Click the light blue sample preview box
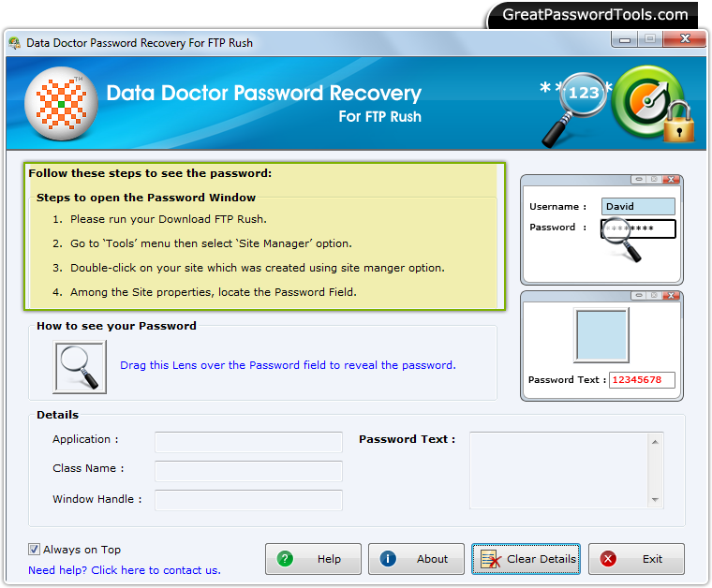Image resolution: width=712 pixels, height=588 pixels. [x=601, y=335]
